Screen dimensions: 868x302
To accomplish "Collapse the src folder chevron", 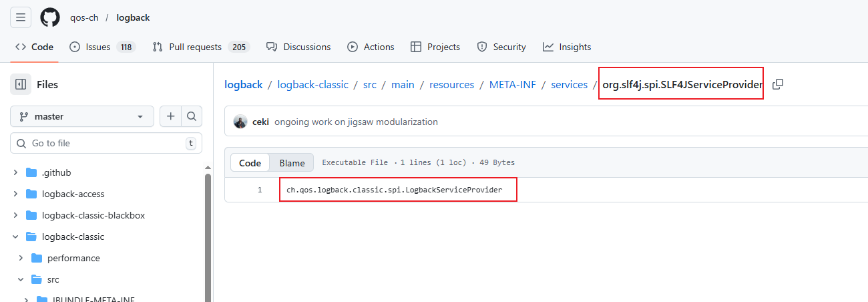I will tap(21, 279).
